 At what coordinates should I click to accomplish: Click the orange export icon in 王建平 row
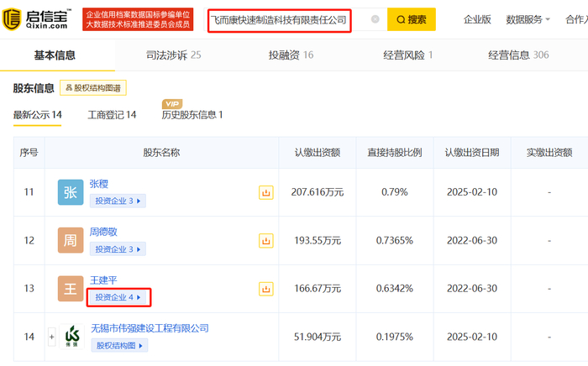coord(266,289)
